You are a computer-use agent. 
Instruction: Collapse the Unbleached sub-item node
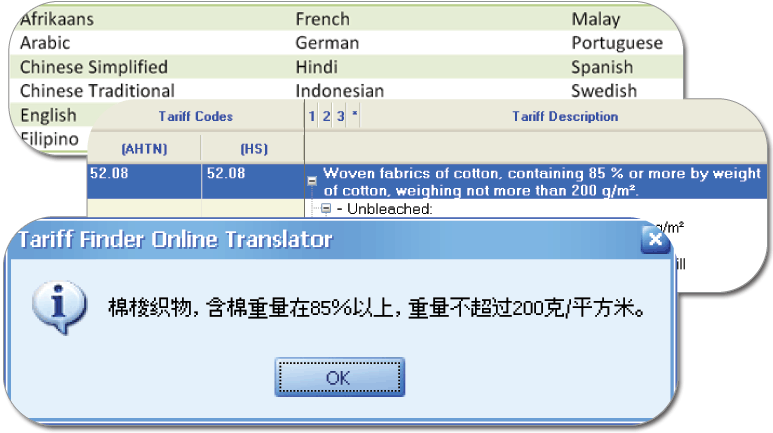325,209
